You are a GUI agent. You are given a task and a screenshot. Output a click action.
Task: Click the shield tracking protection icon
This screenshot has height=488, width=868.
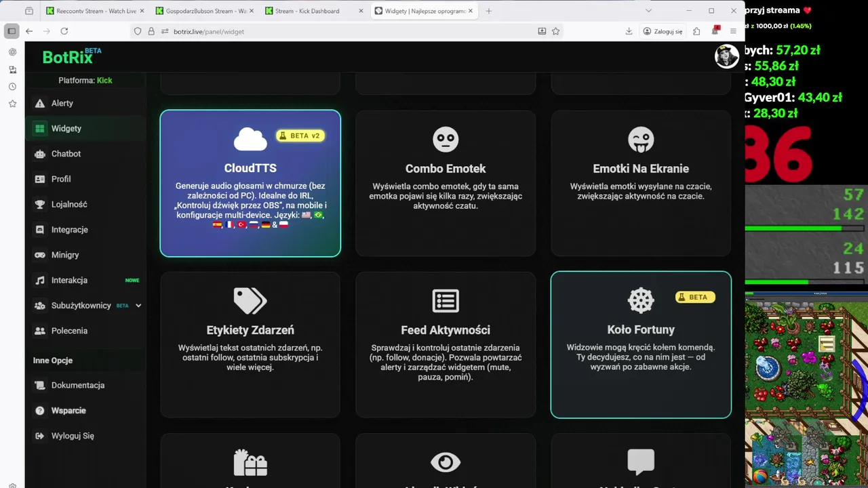point(138,31)
